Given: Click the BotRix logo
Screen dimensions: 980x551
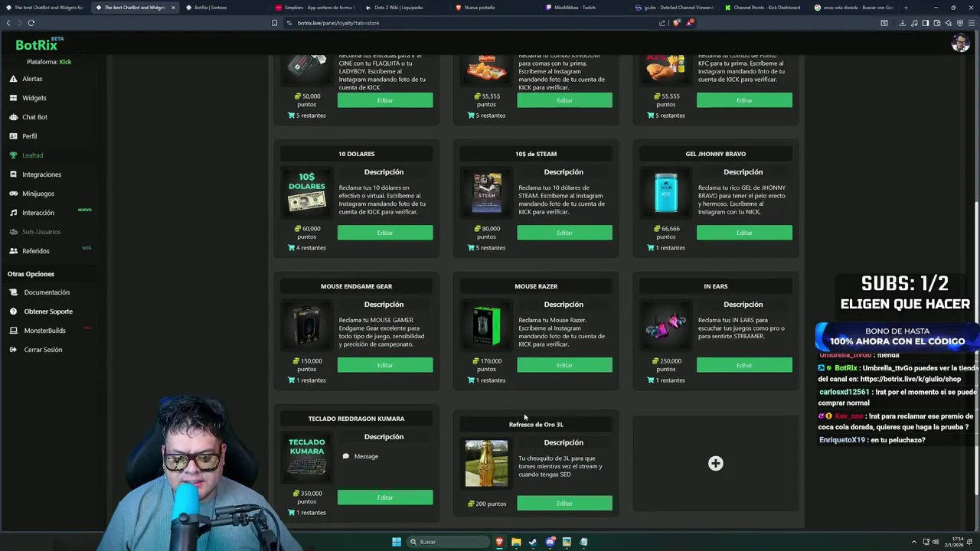Looking at the screenshot, I should point(38,45).
